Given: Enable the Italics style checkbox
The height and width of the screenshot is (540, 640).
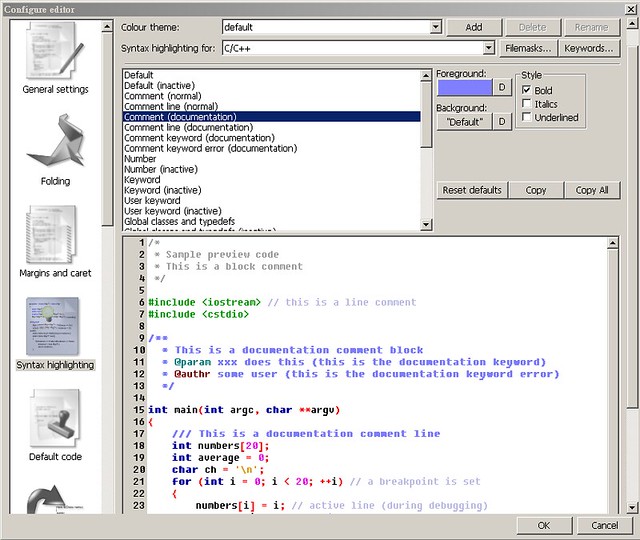Looking at the screenshot, I should tap(527, 104).
